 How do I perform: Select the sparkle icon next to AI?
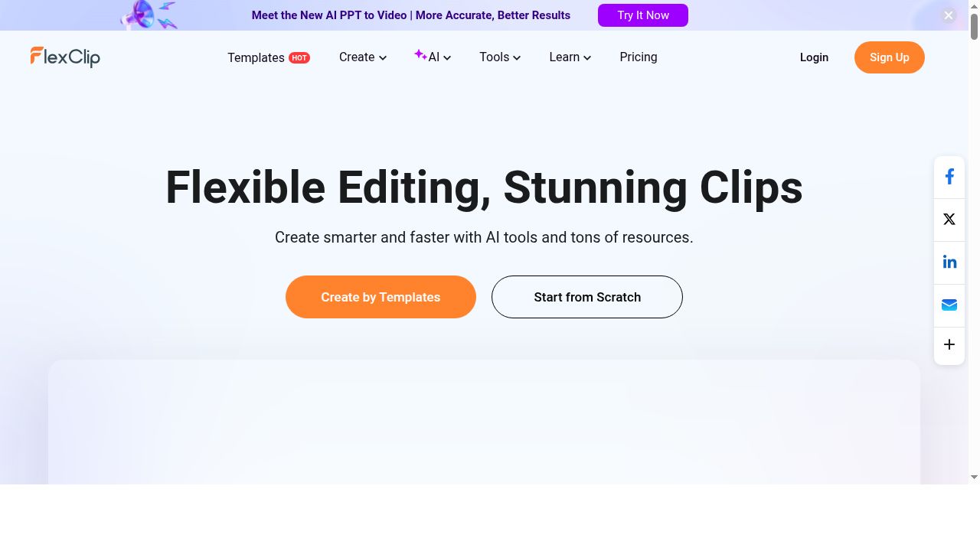click(421, 54)
